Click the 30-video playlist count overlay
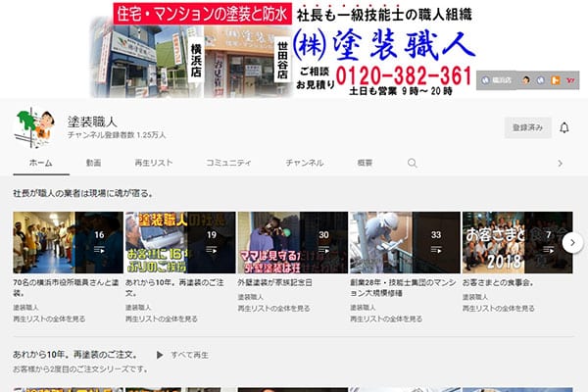Viewport: 588px width, 392px height. point(323,242)
